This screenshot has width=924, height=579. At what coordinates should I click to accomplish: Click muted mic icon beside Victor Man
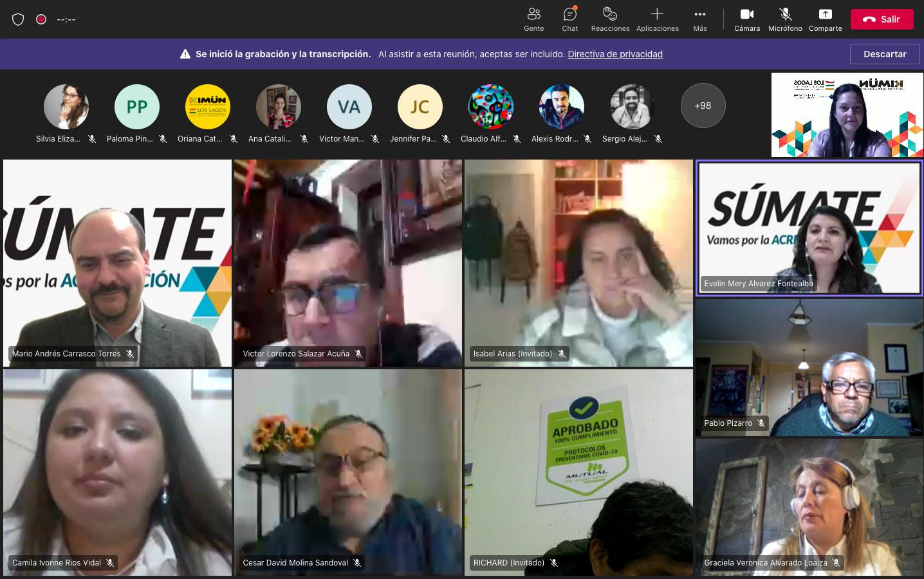coord(375,139)
